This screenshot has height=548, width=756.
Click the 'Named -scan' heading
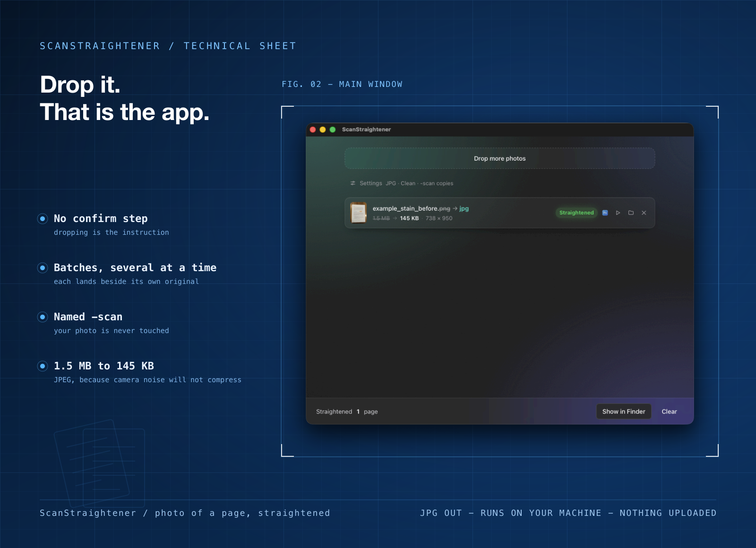(88, 317)
